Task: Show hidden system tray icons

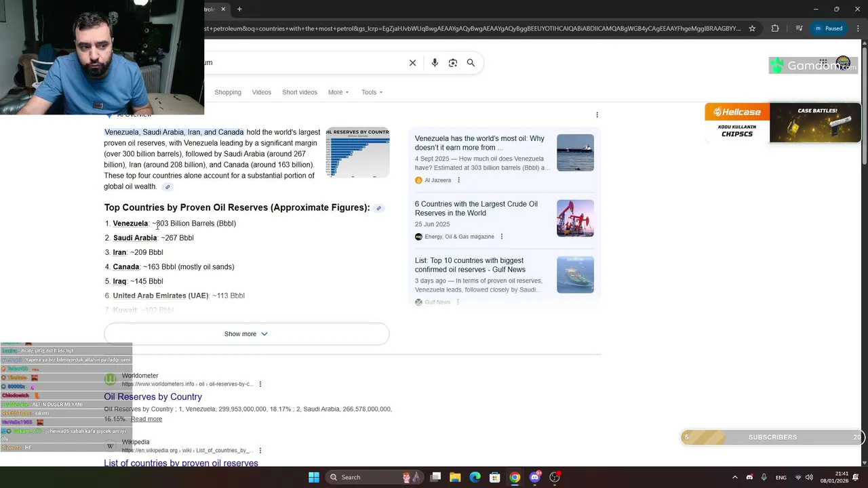Action: coord(734,477)
